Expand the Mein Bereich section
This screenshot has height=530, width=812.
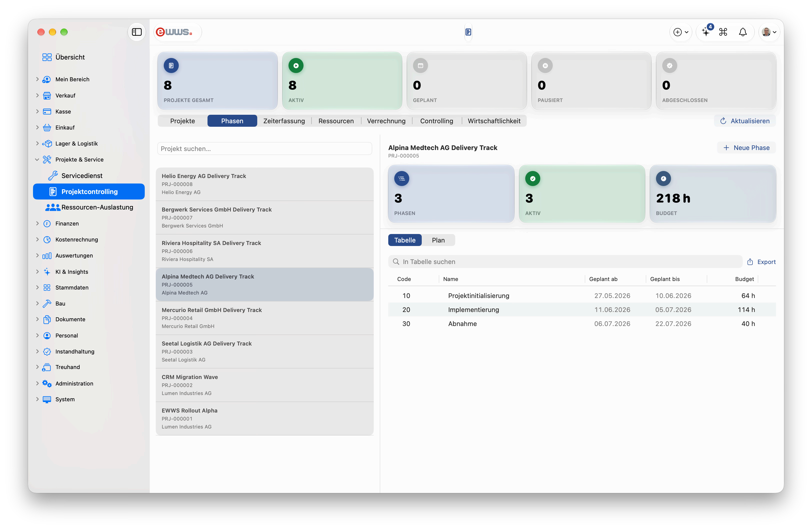37,79
